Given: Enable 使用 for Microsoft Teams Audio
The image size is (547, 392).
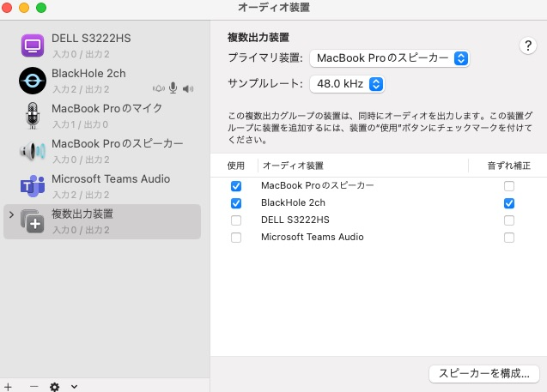Looking at the screenshot, I should pos(236,238).
